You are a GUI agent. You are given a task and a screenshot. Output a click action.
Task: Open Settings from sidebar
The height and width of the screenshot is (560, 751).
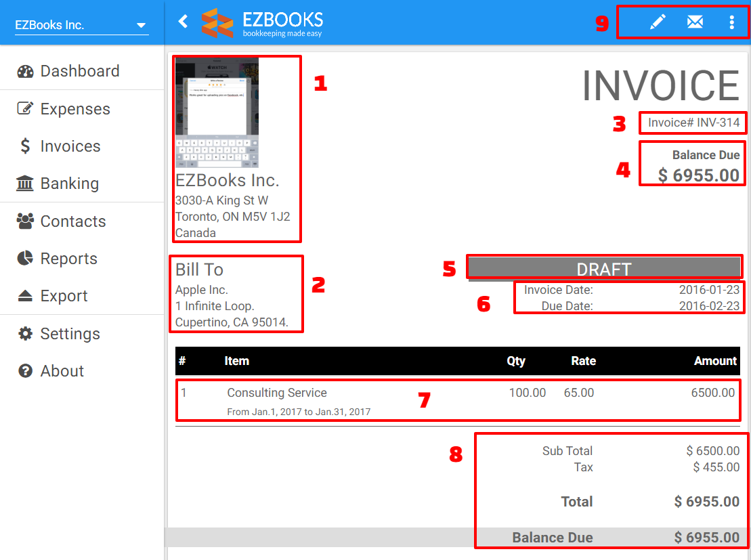[x=82, y=334]
